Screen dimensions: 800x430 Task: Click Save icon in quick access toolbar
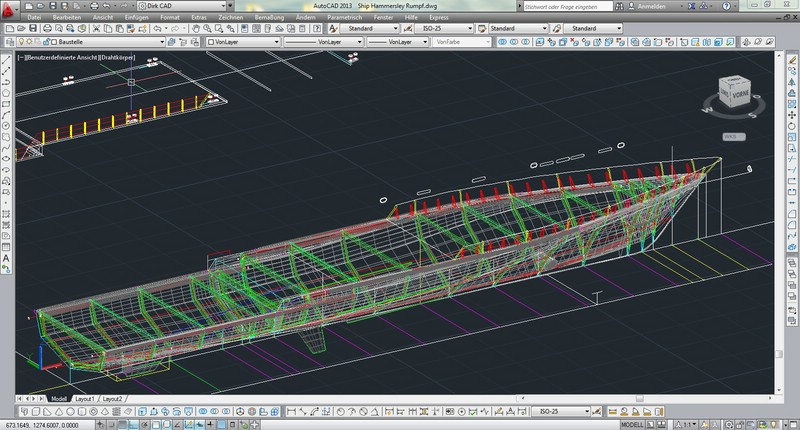coord(53,6)
